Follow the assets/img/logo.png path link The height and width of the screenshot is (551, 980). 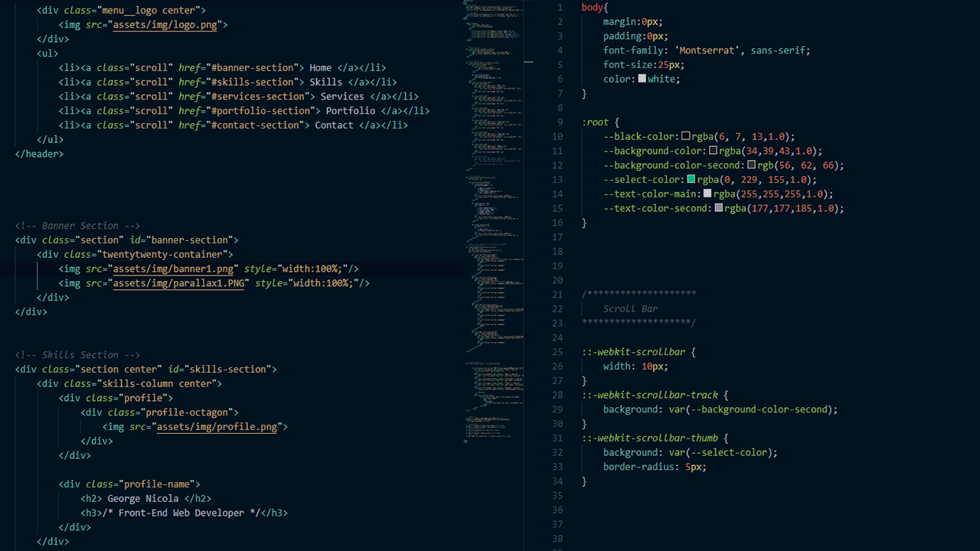pos(165,24)
